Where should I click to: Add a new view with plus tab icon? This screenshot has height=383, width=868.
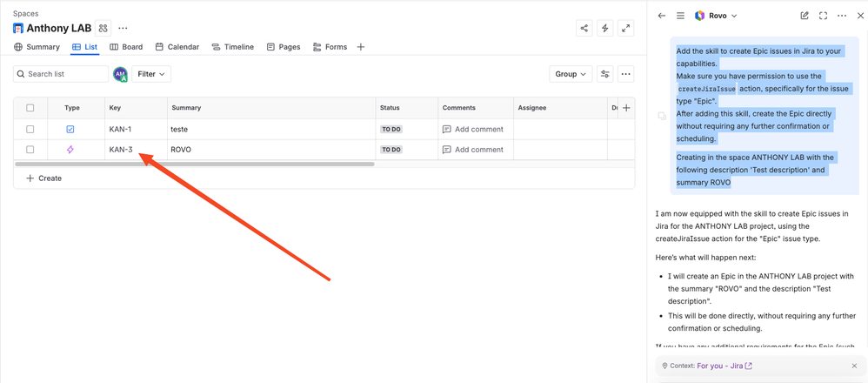[360, 47]
